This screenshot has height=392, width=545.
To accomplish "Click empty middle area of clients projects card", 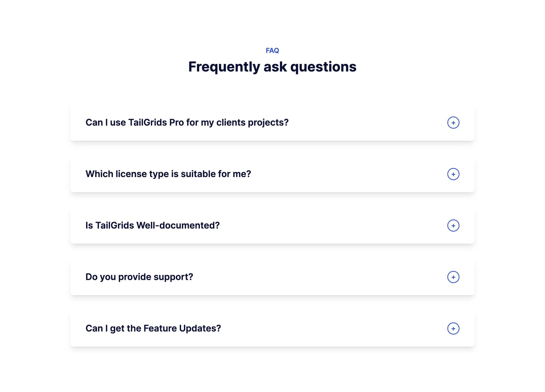I will pyautogui.click(x=366, y=123).
